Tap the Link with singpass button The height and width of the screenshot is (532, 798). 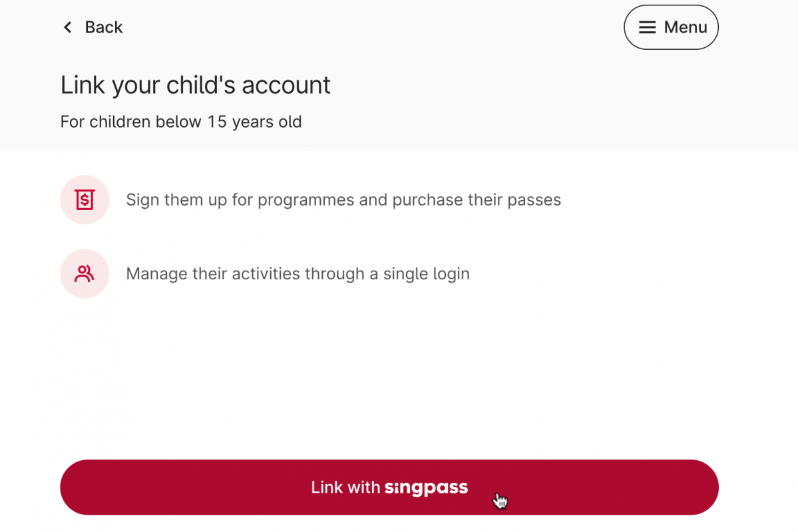coord(389,487)
